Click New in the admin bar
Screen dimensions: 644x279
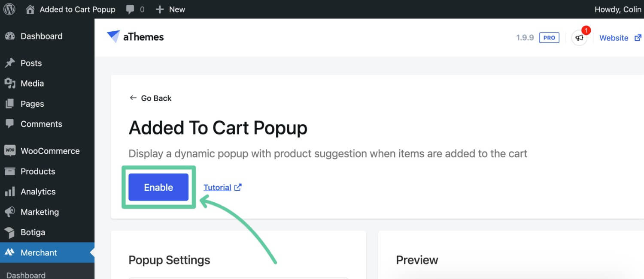tap(177, 9)
